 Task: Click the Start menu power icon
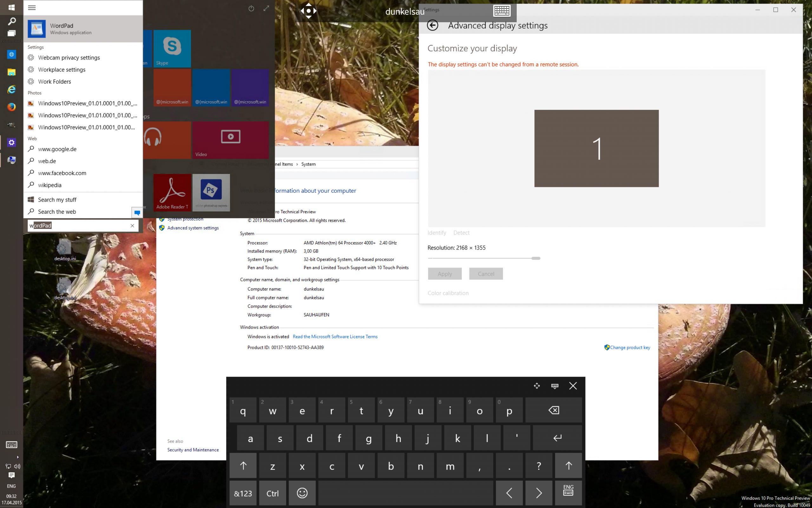[x=251, y=8]
